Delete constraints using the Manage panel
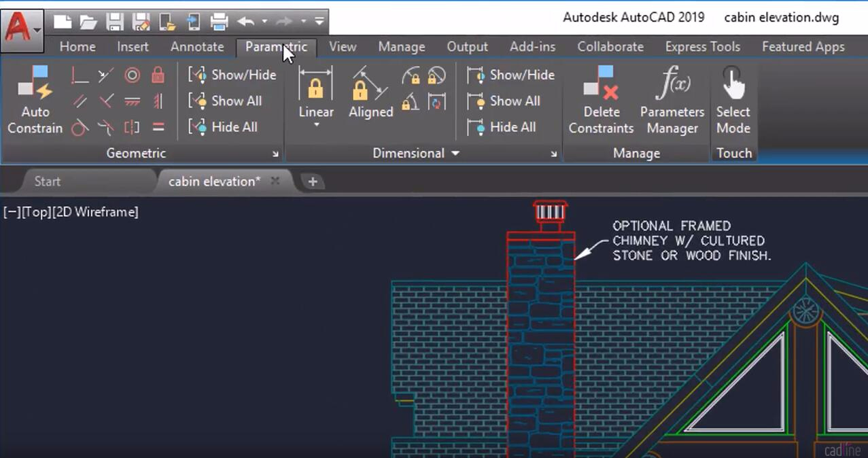Screen dimensions: 868x458 [x=600, y=102]
